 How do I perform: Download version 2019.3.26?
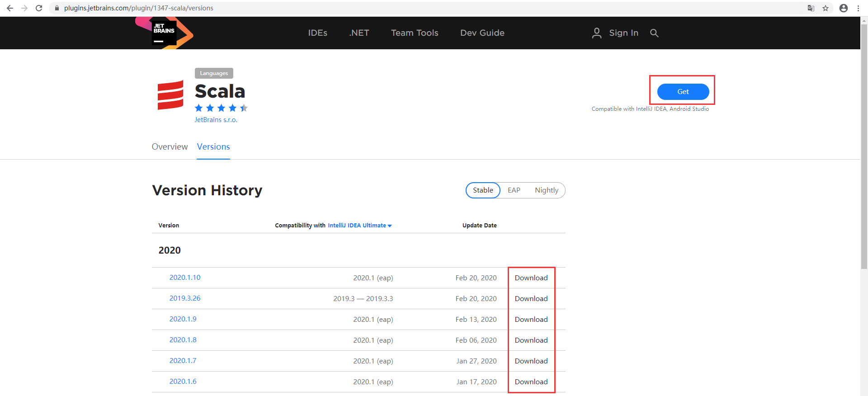coord(531,299)
